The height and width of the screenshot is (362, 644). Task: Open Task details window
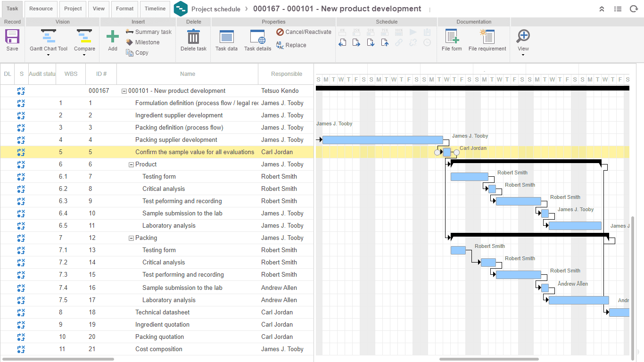(257, 37)
